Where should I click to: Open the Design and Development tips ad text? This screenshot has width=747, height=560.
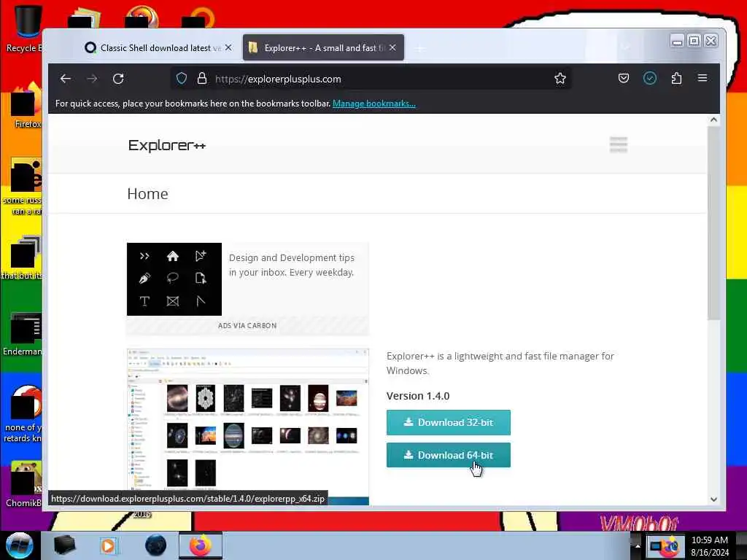[x=292, y=265]
